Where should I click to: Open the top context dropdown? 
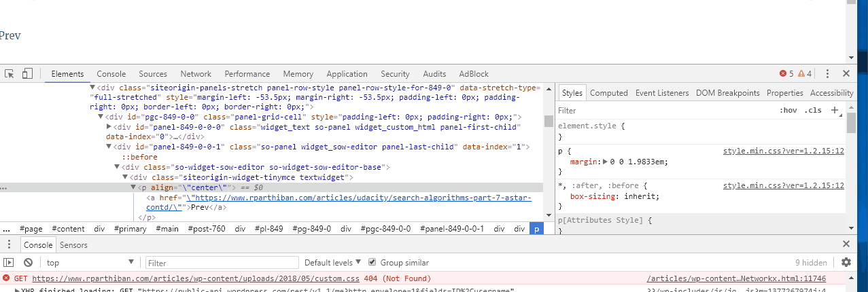(90, 262)
